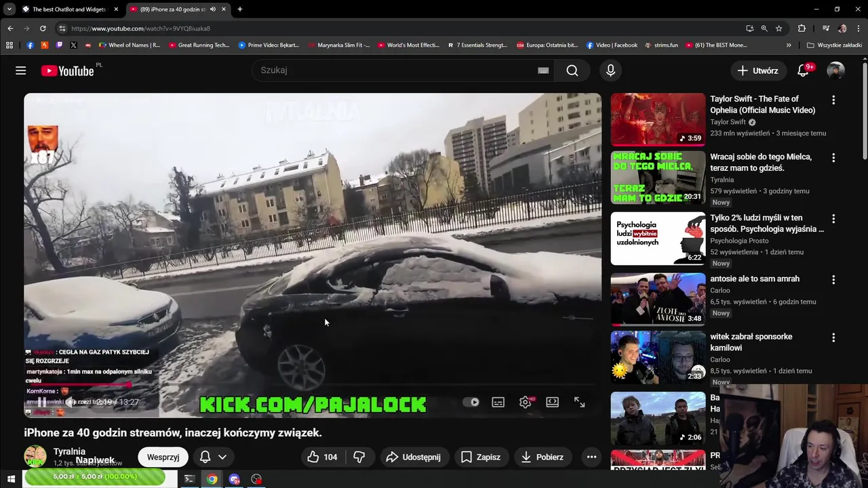Open 'antosie ale to sam amrah' video
This screenshot has height=488, width=868.
(755, 279)
